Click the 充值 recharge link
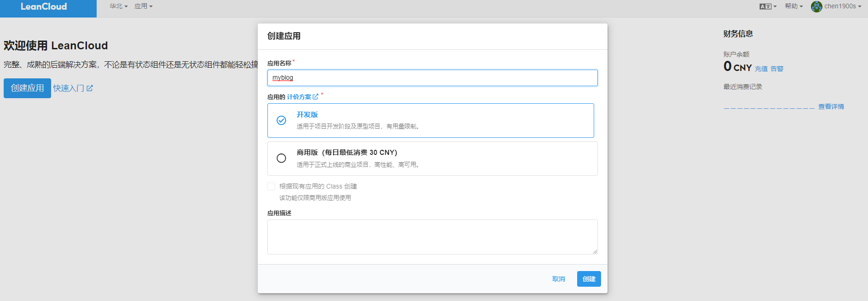 point(761,69)
